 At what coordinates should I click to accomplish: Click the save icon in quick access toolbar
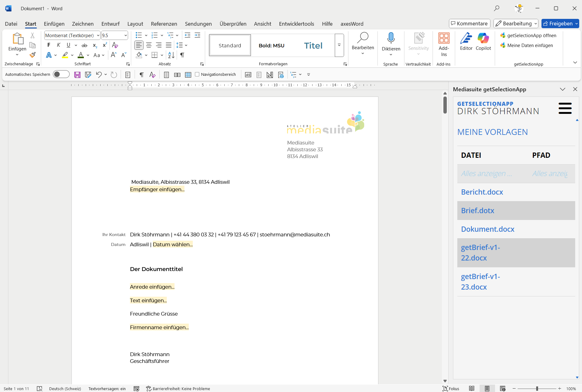(77, 75)
